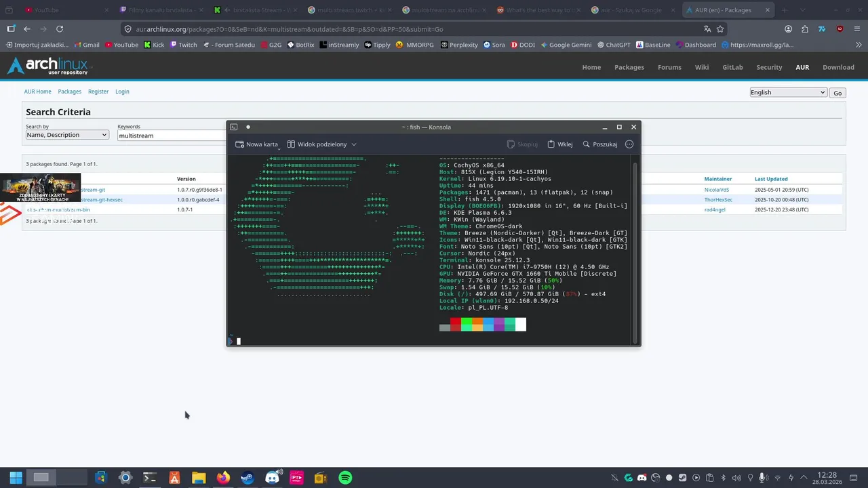
Task: Open the Importuj zakładki bookmark folder
Action: [37, 45]
